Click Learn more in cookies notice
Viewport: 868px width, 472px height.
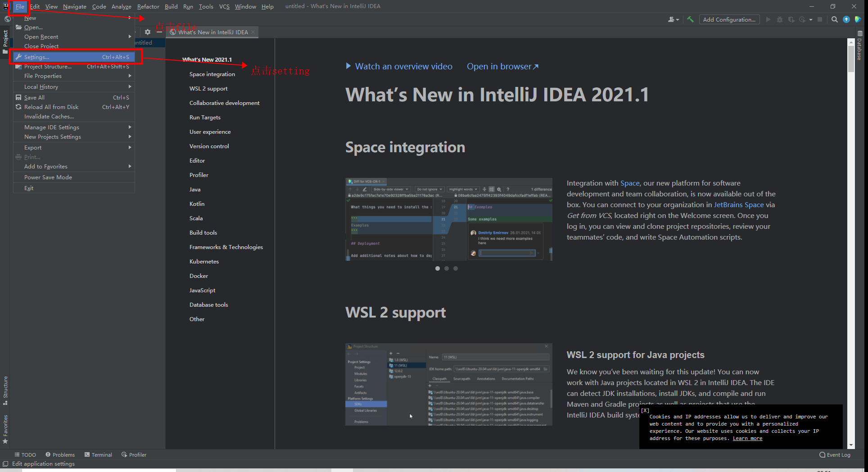tap(747, 439)
